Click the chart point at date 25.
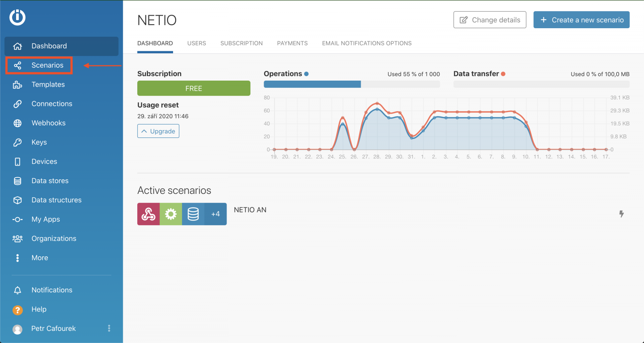The height and width of the screenshot is (343, 644). pyautogui.click(x=343, y=118)
